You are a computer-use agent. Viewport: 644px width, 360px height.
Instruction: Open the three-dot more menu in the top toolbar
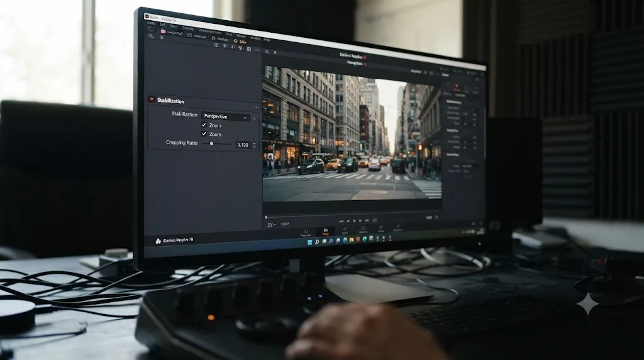257,50
